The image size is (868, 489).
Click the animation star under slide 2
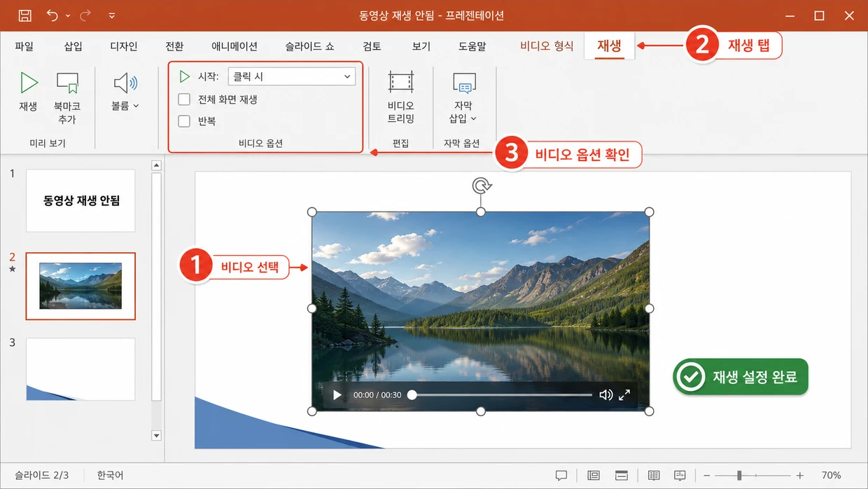click(x=12, y=269)
